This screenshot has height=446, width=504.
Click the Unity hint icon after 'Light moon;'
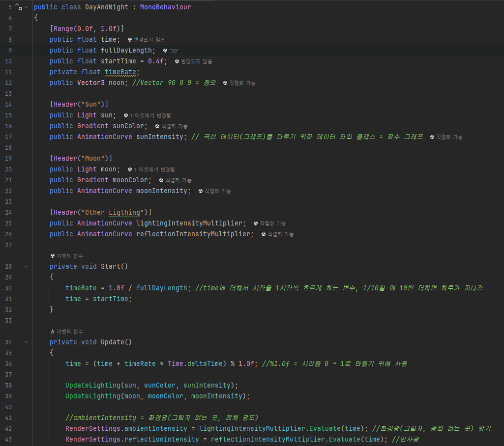pos(130,169)
